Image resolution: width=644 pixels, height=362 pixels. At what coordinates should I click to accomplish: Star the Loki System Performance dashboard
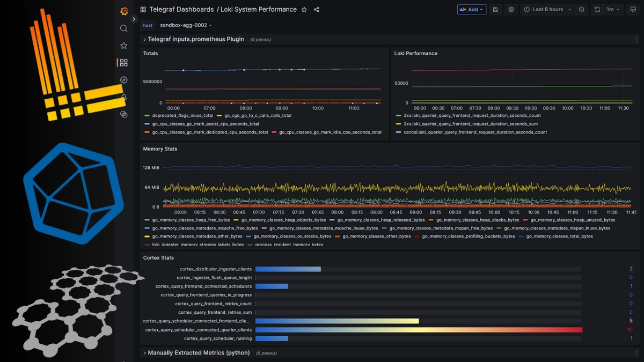point(304,9)
